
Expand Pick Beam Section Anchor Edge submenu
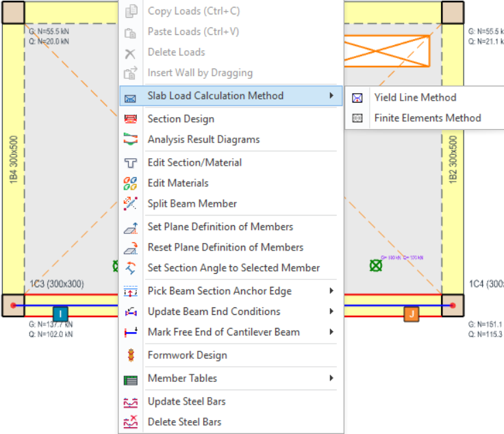click(331, 291)
